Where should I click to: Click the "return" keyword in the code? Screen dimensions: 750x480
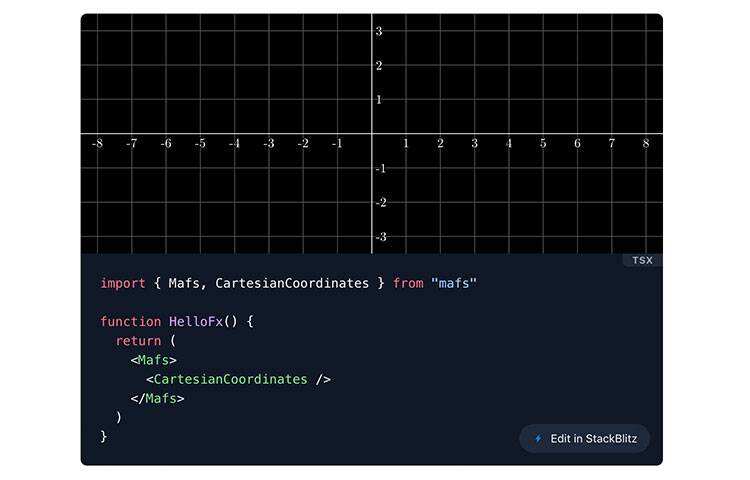coord(138,341)
